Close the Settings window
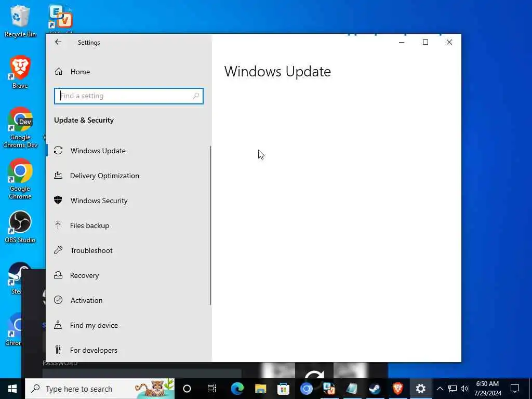The height and width of the screenshot is (399, 532). pos(449,42)
